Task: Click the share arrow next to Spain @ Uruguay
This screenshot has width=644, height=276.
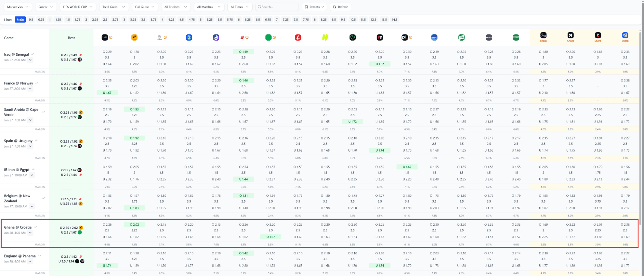Action: click(x=36, y=140)
